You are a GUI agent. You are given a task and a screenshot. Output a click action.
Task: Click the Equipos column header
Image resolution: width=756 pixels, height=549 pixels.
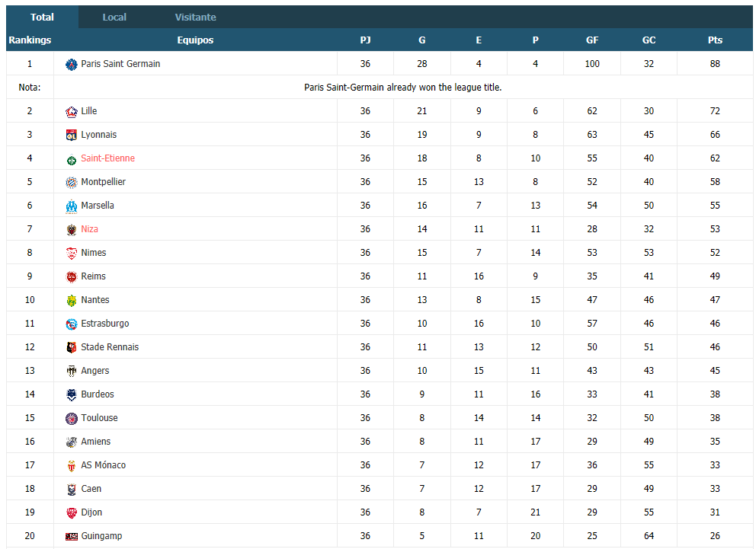pyautogui.click(x=195, y=40)
